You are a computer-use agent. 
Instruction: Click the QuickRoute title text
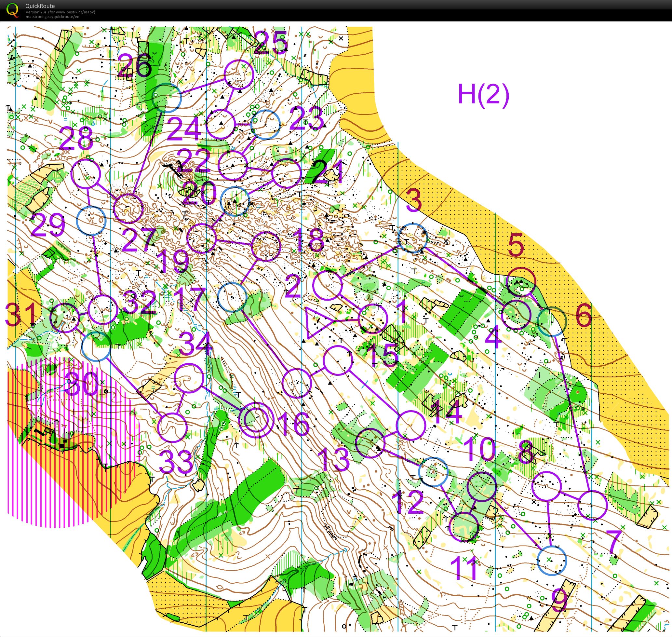[40, 6]
